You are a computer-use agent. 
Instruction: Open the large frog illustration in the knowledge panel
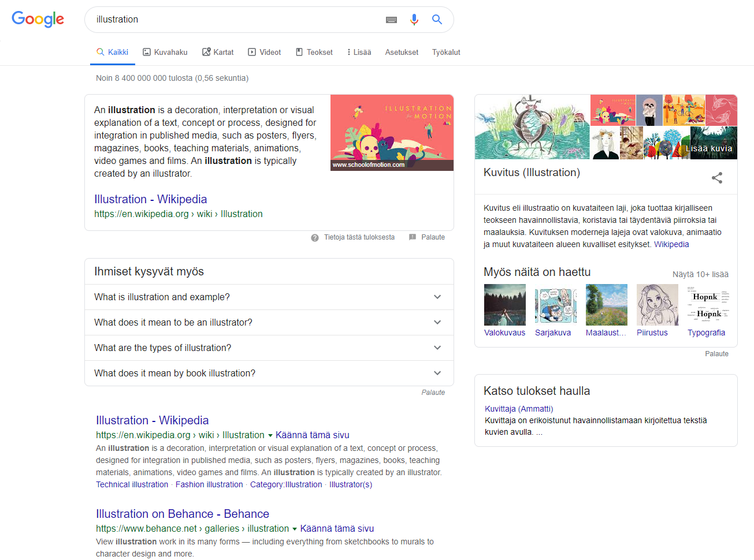pyautogui.click(x=532, y=127)
